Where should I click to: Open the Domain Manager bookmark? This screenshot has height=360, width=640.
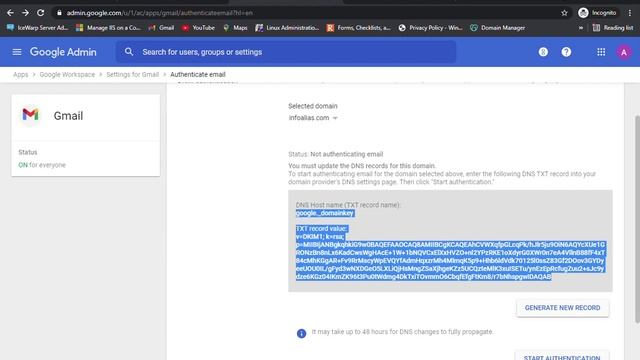point(498,28)
